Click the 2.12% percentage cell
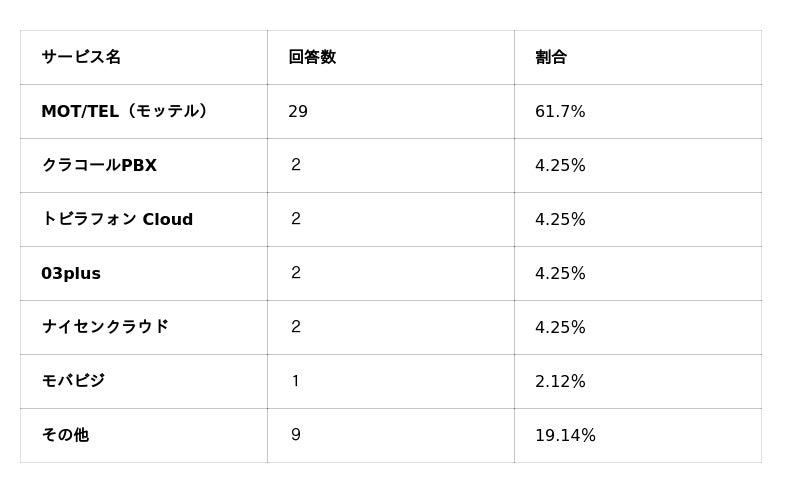Image resolution: width=800 pixels, height=493 pixels. click(560, 381)
